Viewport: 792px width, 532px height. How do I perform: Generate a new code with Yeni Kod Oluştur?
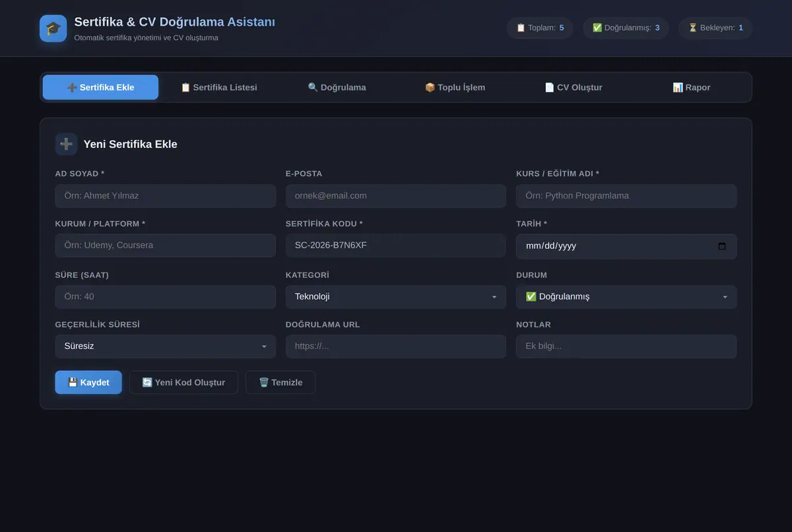point(183,382)
